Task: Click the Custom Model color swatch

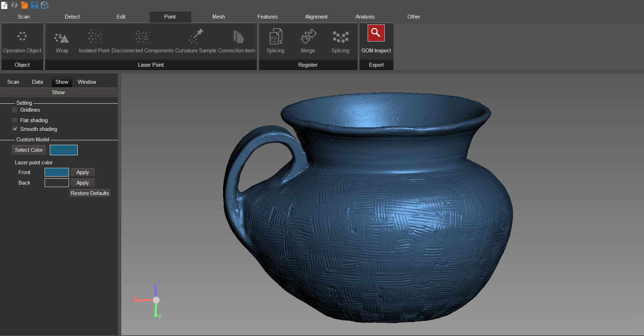Action: click(x=64, y=150)
